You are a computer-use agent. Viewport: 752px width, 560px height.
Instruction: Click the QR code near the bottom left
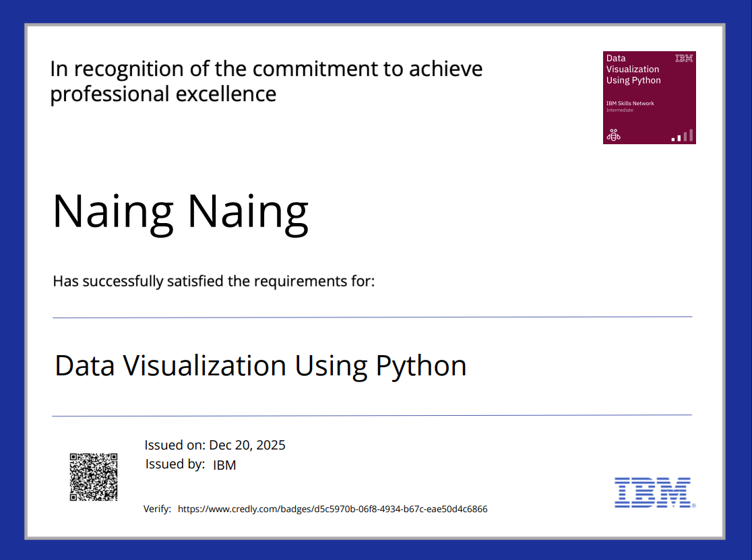tap(94, 478)
